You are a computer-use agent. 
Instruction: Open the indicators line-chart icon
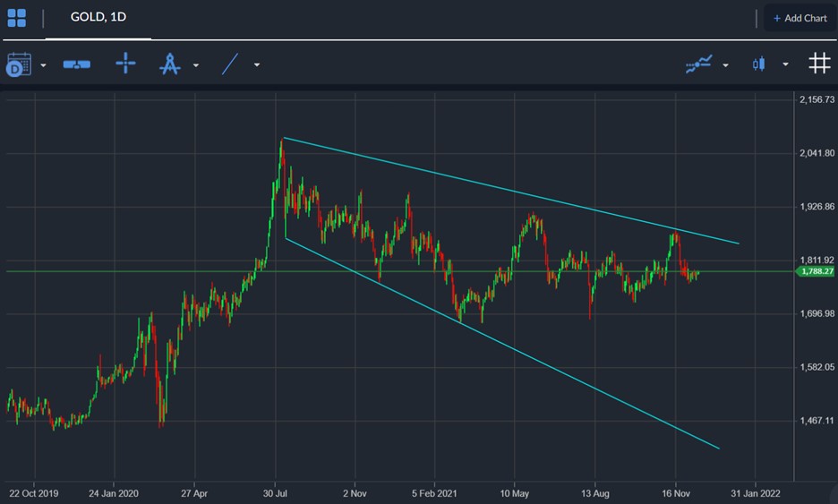[698, 64]
